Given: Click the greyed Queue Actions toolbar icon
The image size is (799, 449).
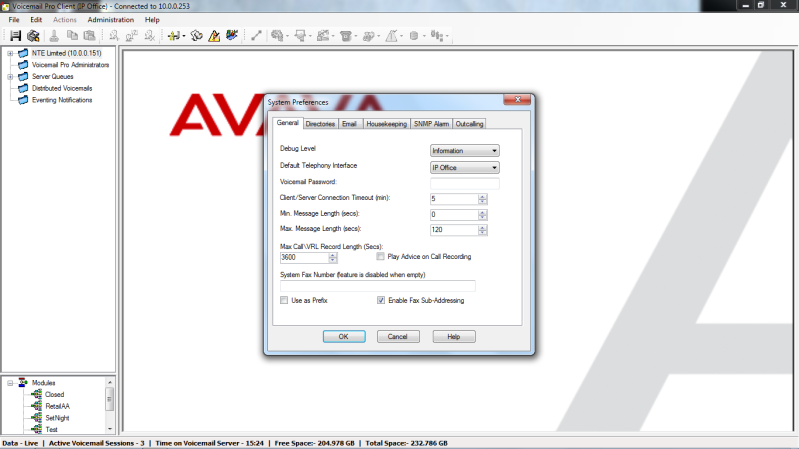Looking at the screenshot, I should (437, 36).
